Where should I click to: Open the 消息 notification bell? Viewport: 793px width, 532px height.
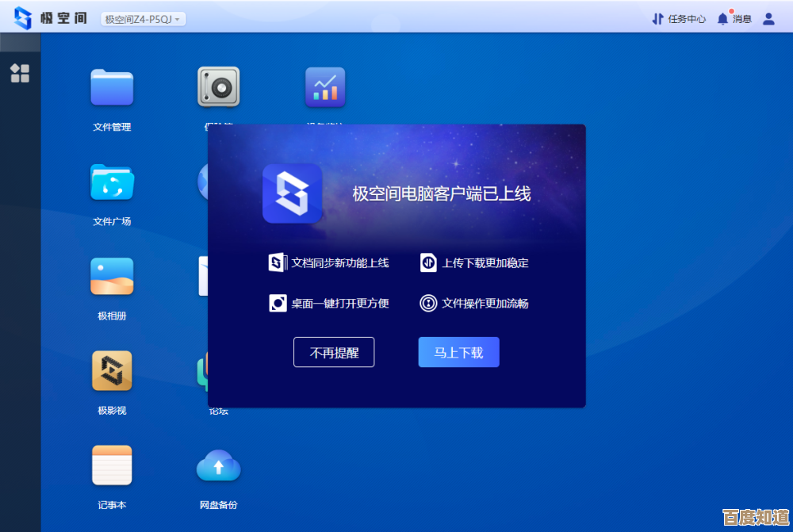tap(734, 19)
